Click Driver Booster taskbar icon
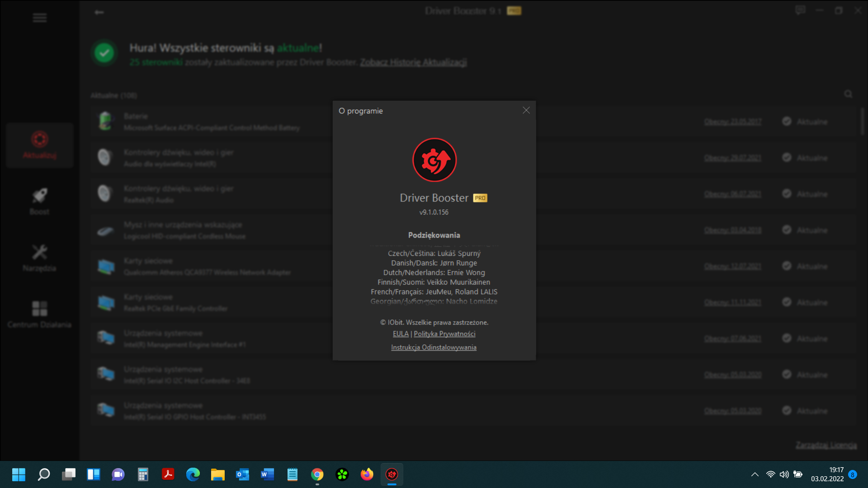868x488 pixels. tap(392, 474)
